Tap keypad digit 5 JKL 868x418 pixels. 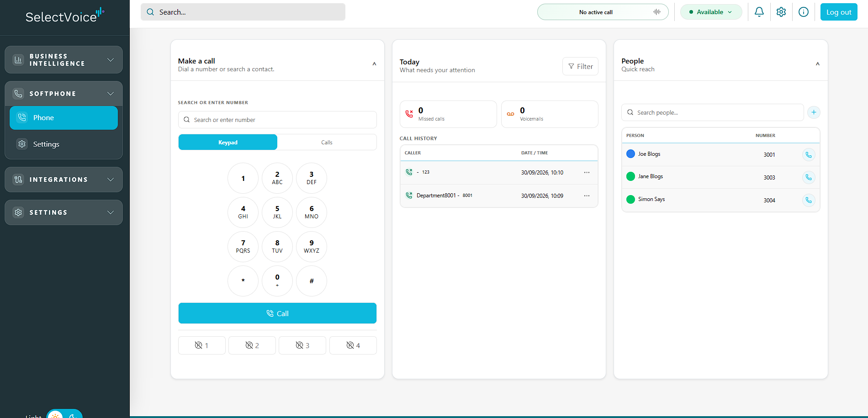point(277,212)
